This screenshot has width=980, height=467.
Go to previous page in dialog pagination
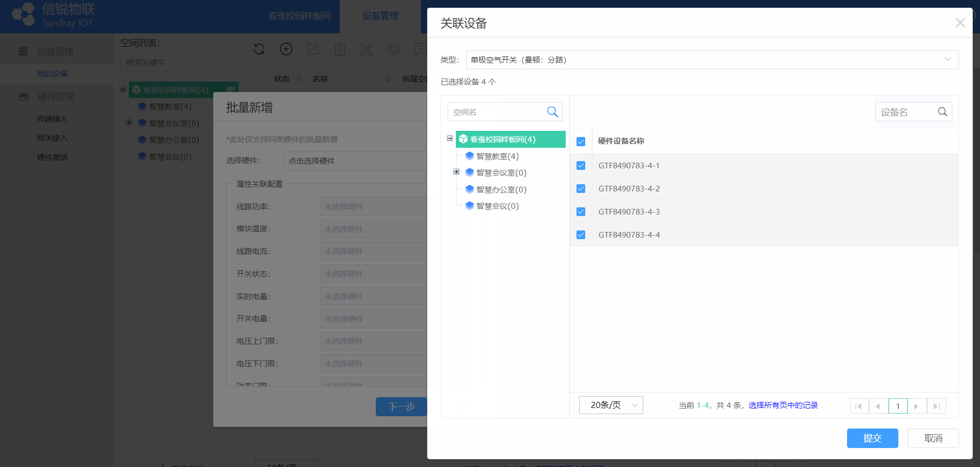coord(878,406)
